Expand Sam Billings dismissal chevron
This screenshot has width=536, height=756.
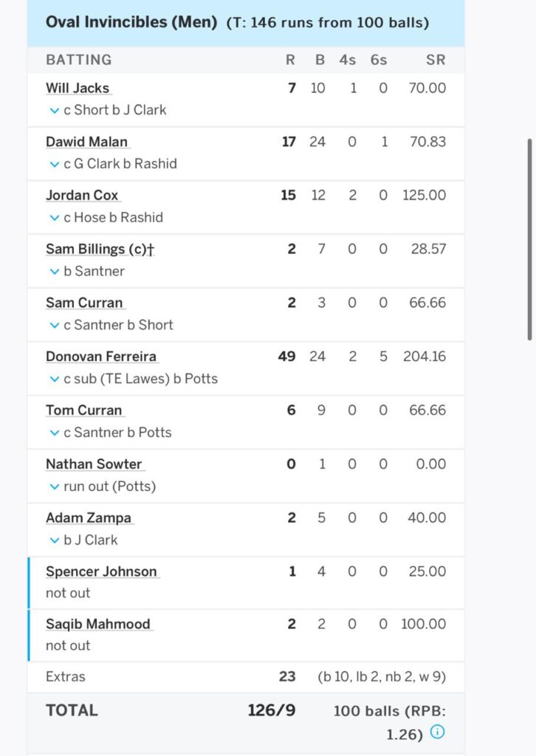coord(54,272)
